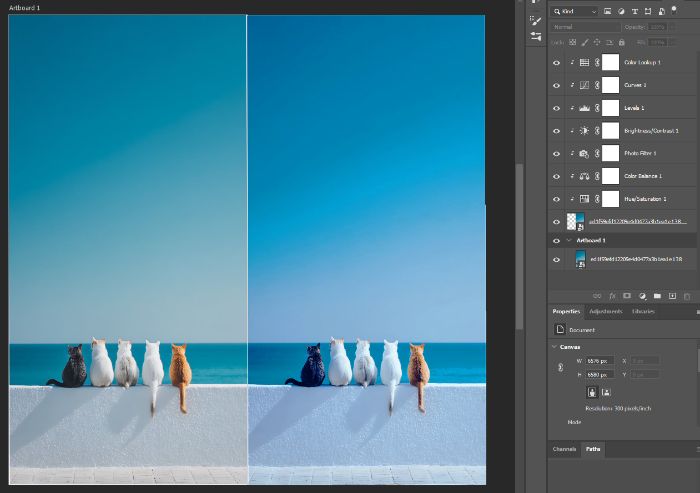Create a new layer icon
The height and width of the screenshot is (493, 700).
tap(672, 296)
